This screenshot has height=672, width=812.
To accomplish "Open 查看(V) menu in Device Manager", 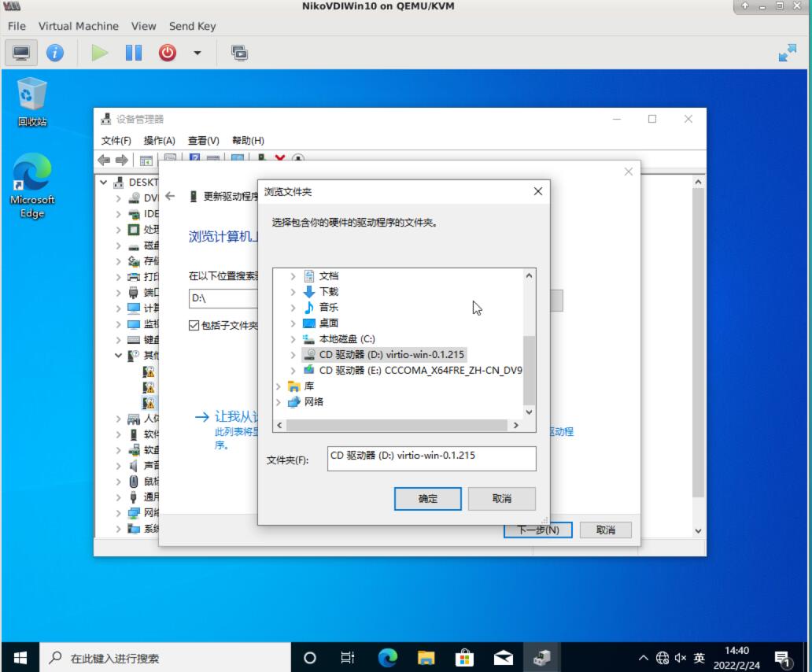I will tap(203, 140).
